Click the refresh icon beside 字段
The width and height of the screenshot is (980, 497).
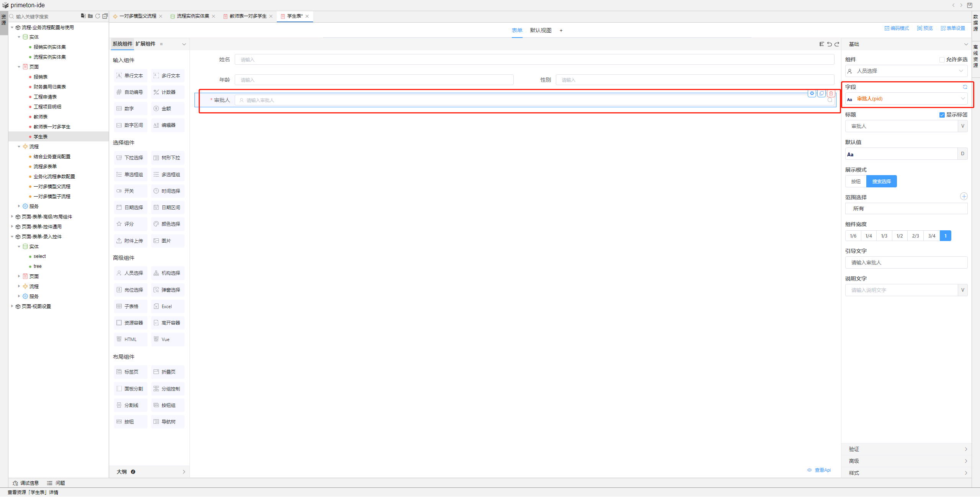965,87
